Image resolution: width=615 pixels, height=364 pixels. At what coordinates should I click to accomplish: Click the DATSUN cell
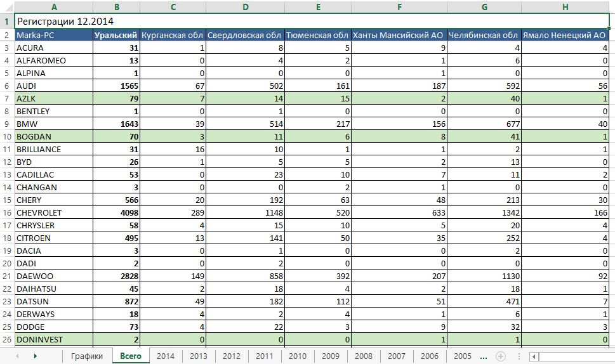[54, 302]
